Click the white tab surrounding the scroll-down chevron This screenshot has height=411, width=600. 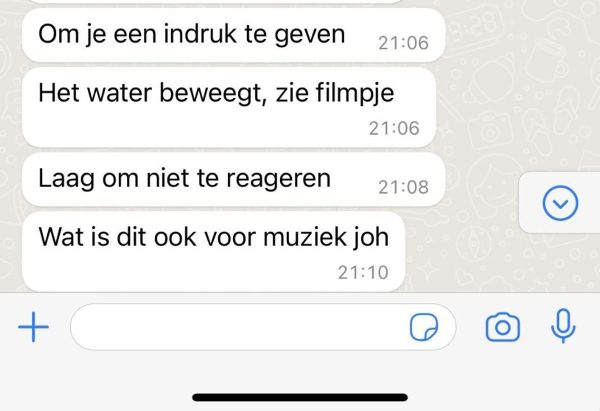click(559, 202)
